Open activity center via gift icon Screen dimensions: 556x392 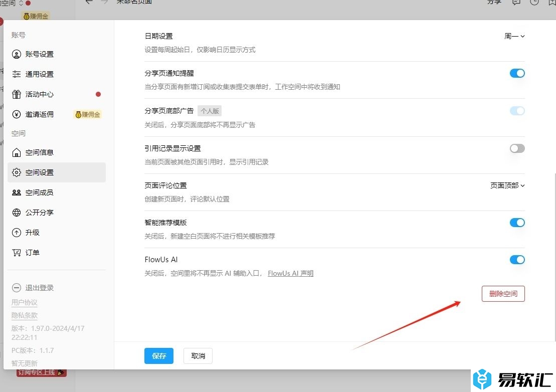tap(17, 94)
